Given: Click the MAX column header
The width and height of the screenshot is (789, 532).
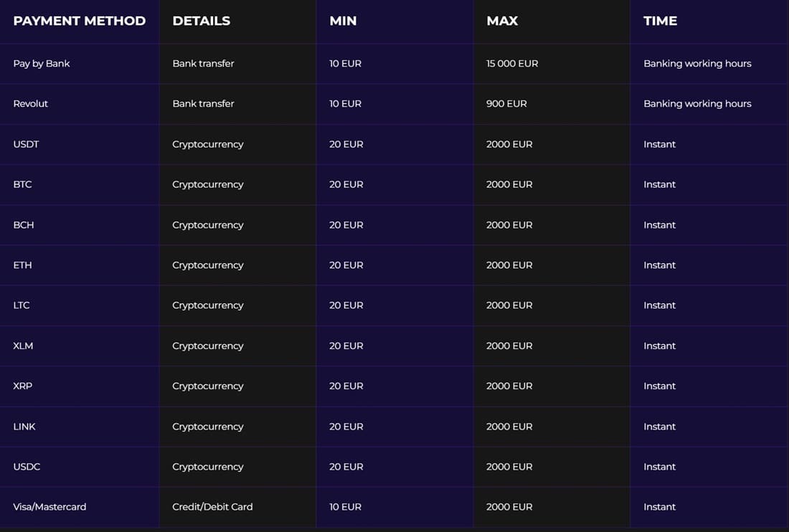Looking at the screenshot, I should (502, 21).
